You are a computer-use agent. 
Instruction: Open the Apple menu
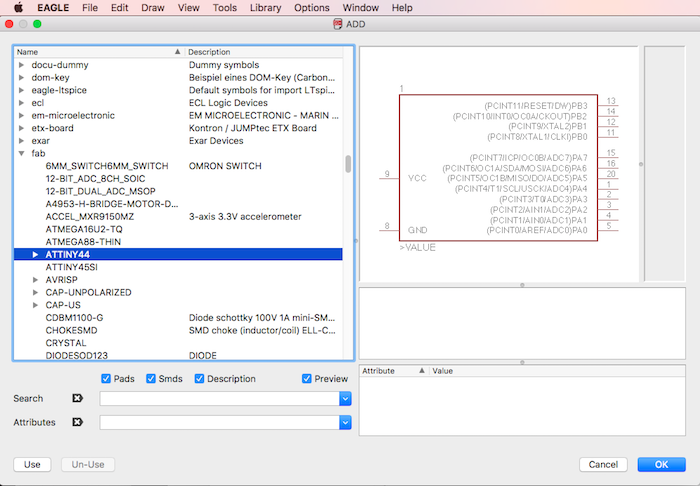pos(18,8)
